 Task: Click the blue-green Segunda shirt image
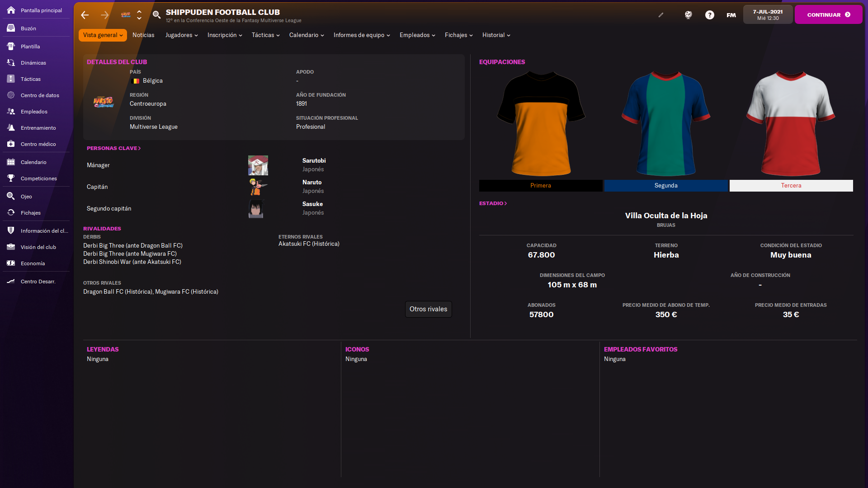point(666,123)
